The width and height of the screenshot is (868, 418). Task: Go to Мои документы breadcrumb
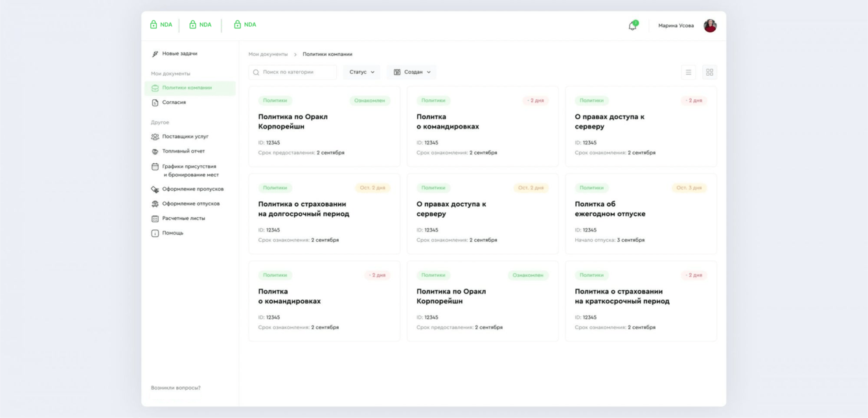tap(268, 54)
